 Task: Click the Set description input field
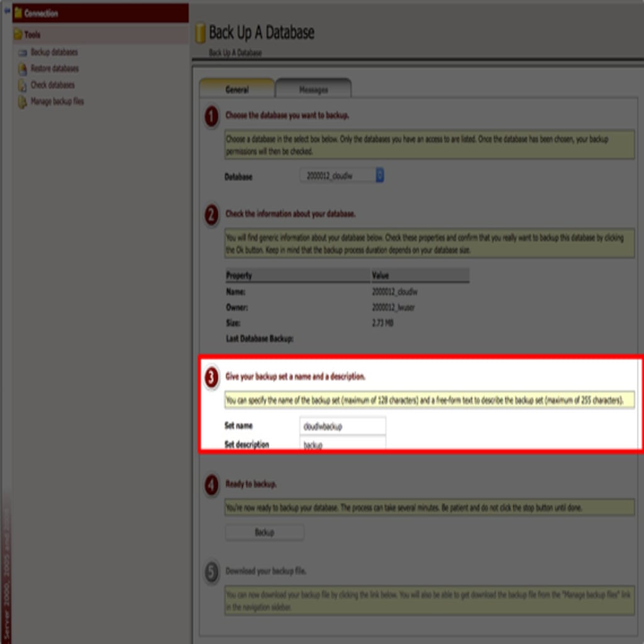pos(343,444)
